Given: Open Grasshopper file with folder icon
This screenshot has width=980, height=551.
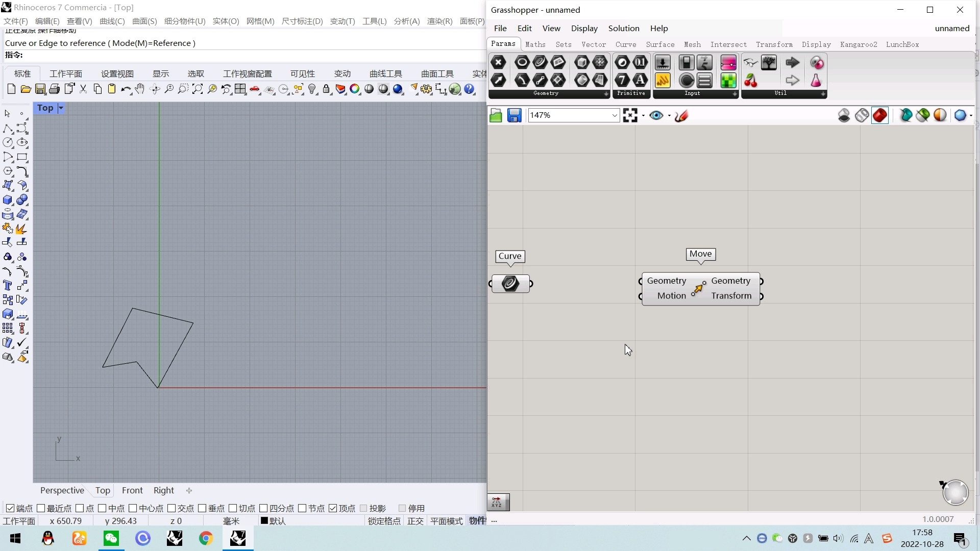Looking at the screenshot, I should tap(496, 116).
